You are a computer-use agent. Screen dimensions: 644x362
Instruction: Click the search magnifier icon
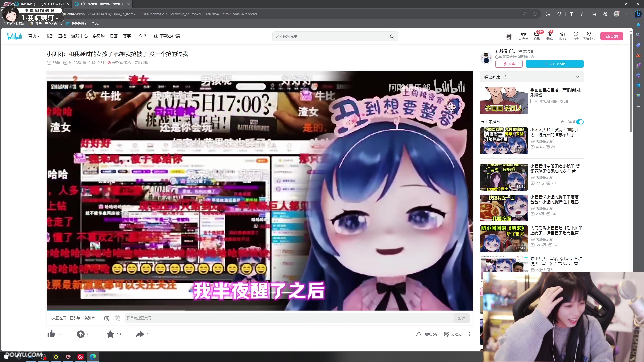[x=392, y=36]
